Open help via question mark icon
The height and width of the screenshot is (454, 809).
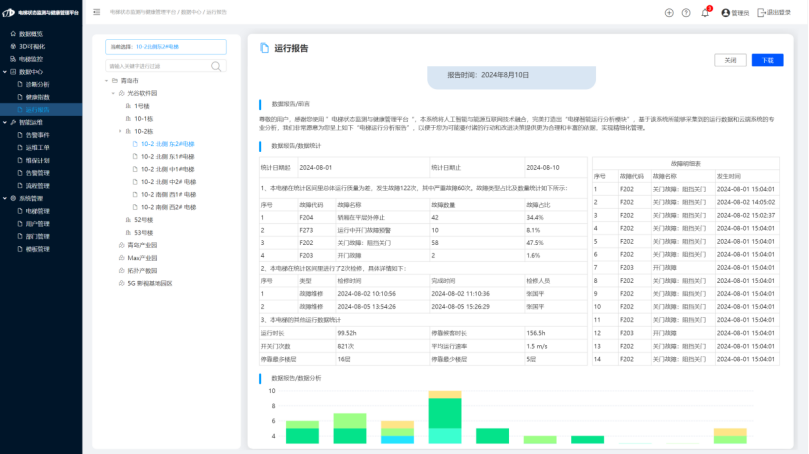tap(686, 13)
